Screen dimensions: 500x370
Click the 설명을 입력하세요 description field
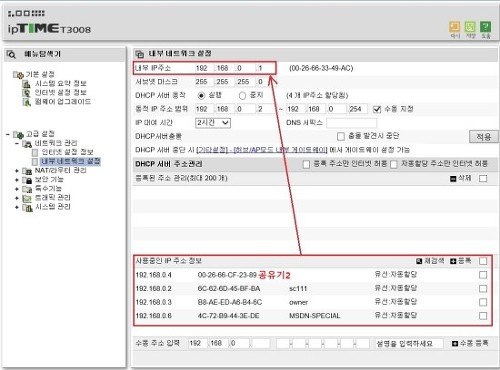(409, 343)
